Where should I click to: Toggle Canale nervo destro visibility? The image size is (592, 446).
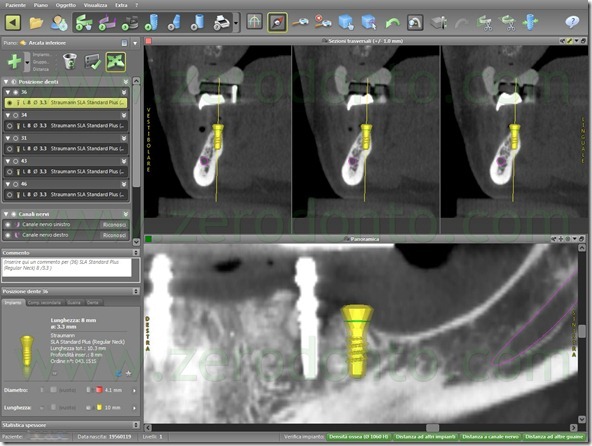tap(8, 235)
